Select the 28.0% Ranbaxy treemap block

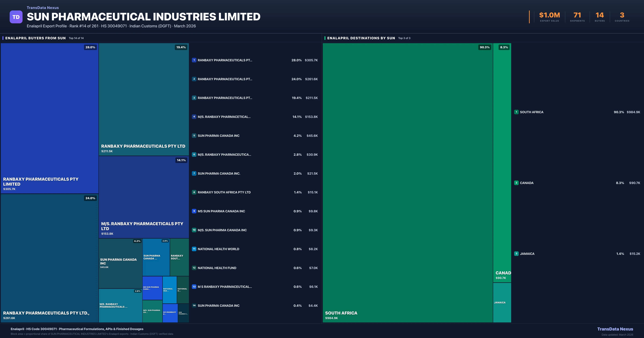[50, 118]
